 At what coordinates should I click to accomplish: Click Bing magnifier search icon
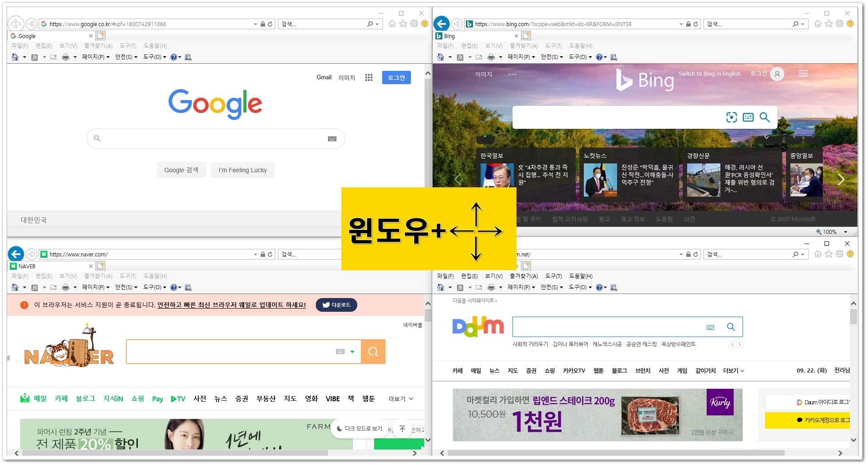click(x=765, y=117)
